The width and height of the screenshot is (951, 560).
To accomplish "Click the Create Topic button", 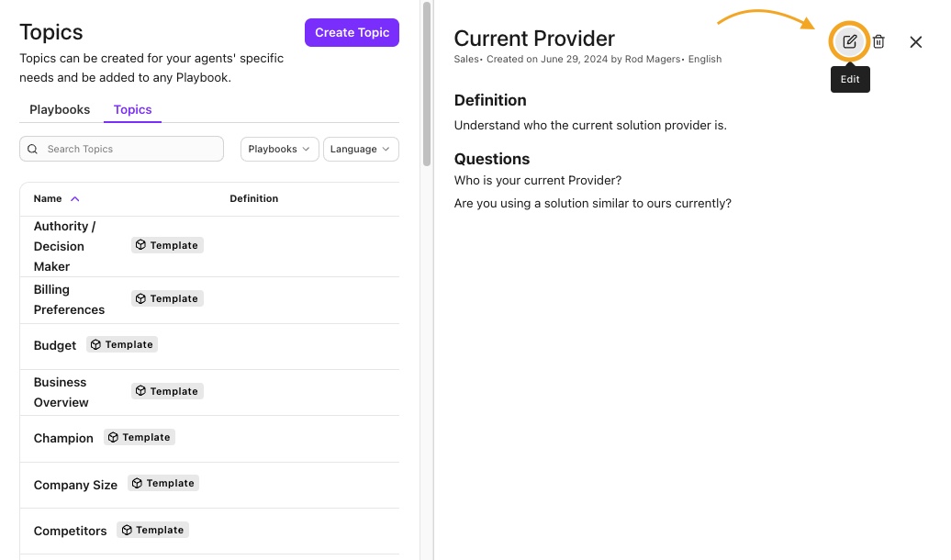I will pos(352,33).
